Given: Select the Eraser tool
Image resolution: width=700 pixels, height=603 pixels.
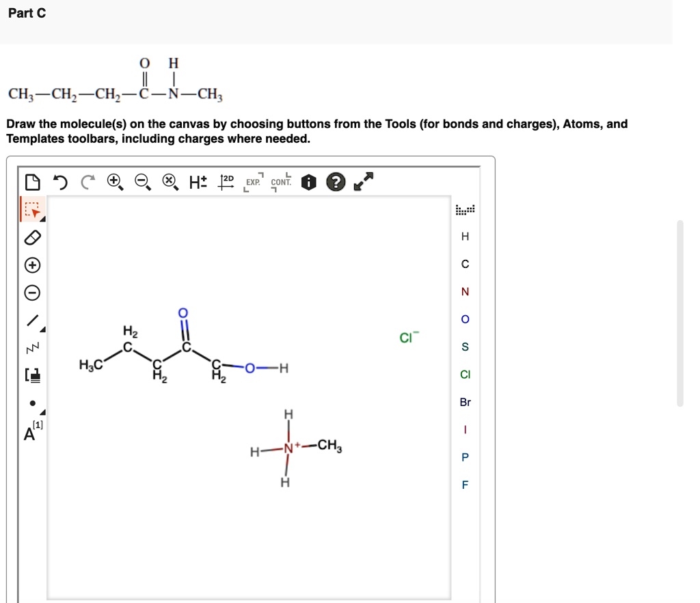Looking at the screenshot, I should [x=31, y=238].
